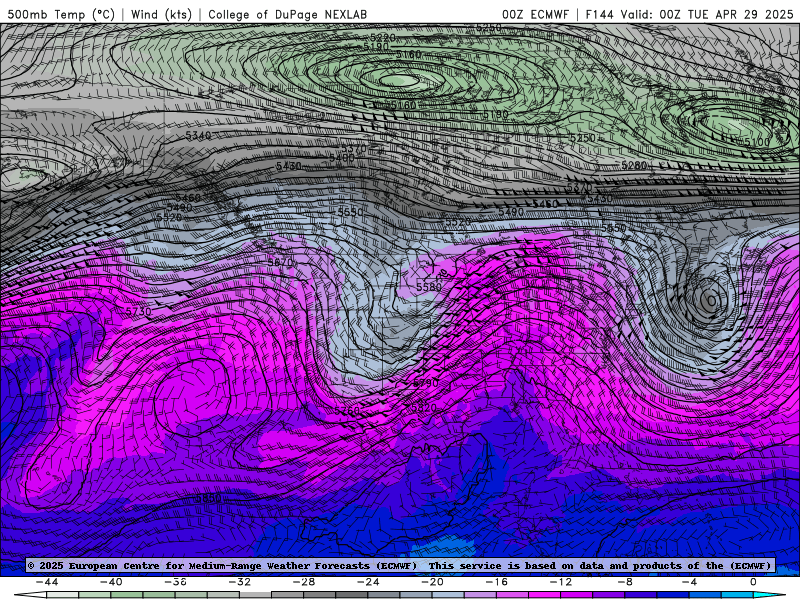Click the -16 color scale label
This screenshot has height=600, width=800.
pos(497,582)
